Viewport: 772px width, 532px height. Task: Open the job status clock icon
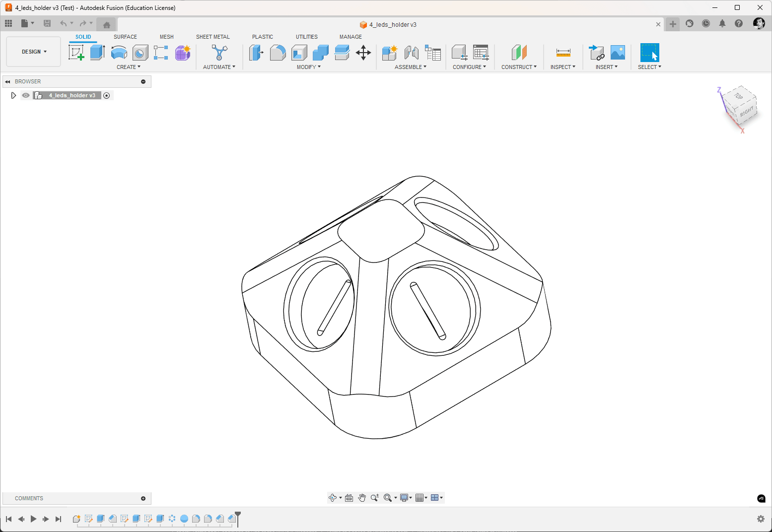(706, 23)
